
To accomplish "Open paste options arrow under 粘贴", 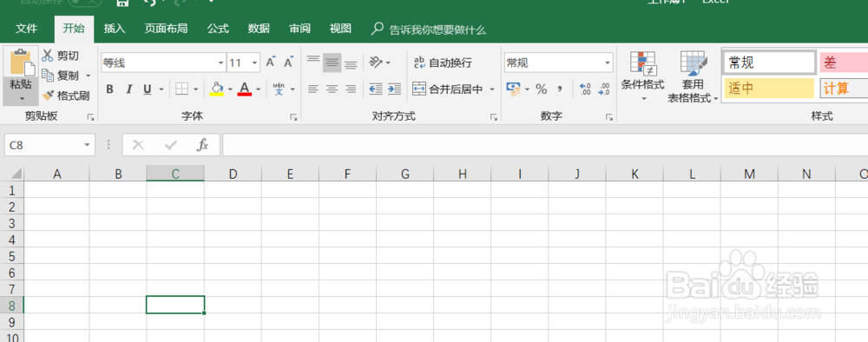I will coord(23,98).
